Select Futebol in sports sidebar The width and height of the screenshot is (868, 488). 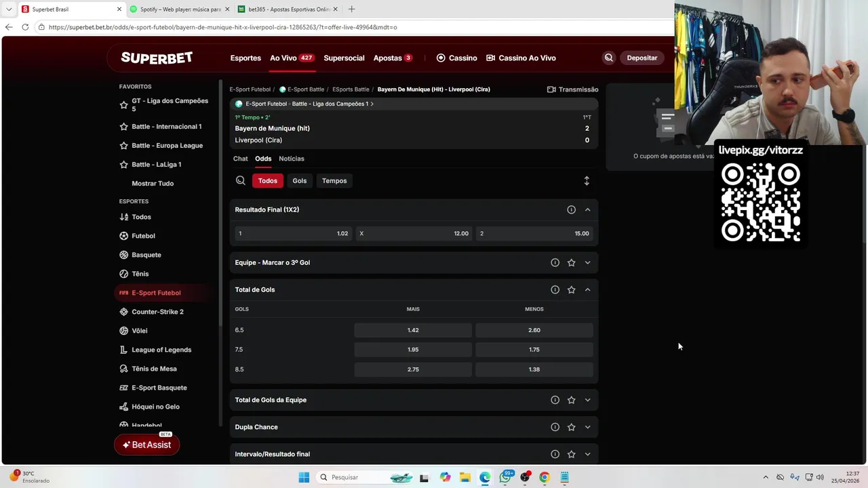point(143,236)
